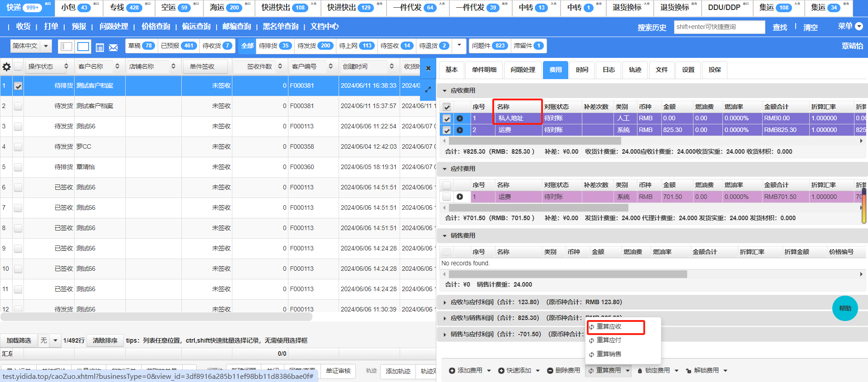
Task: Click 锁定费用 button
Action: click(x=654, y=370)
